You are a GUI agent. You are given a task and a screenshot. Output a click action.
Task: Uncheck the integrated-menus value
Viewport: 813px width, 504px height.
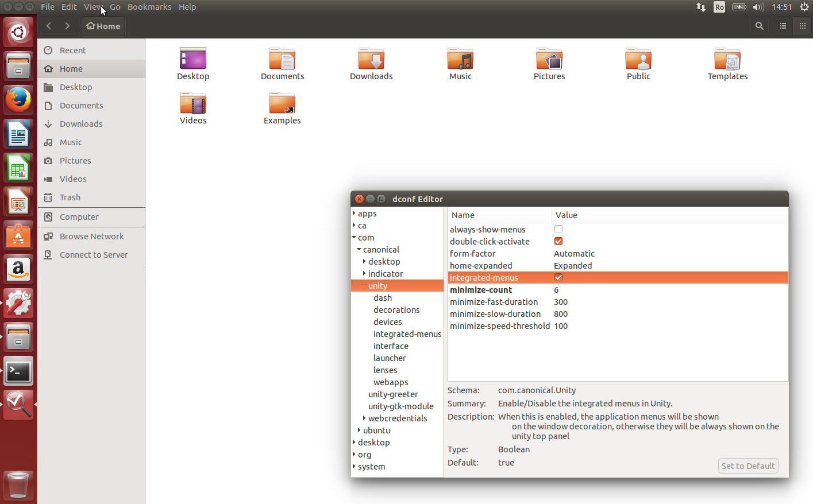tap(558, 277)
